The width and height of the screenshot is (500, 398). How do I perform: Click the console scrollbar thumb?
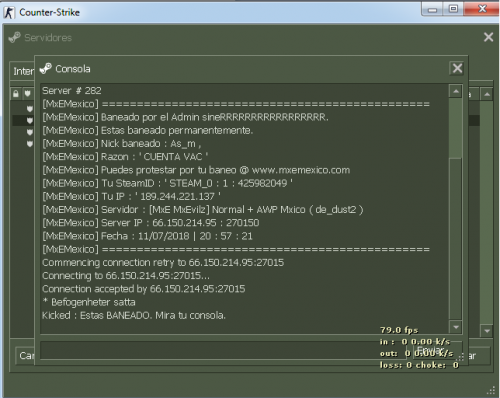point(456,128)
